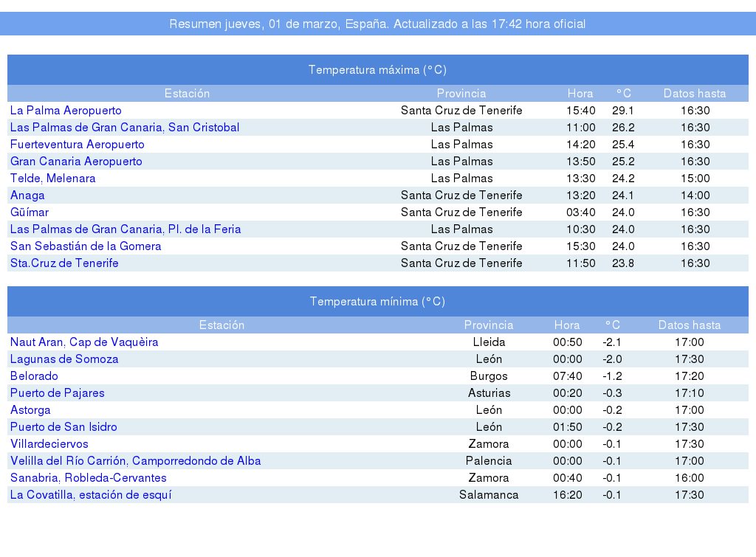This screenshot has height=557, width=756.
Task: Click the 'Temperatura mínima (°C)' table title
Action: 377,302
